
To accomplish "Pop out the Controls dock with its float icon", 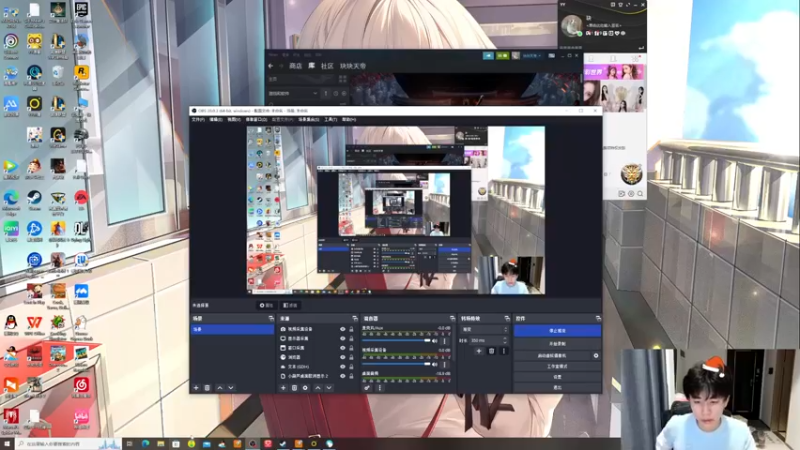I will click(598, 318).
